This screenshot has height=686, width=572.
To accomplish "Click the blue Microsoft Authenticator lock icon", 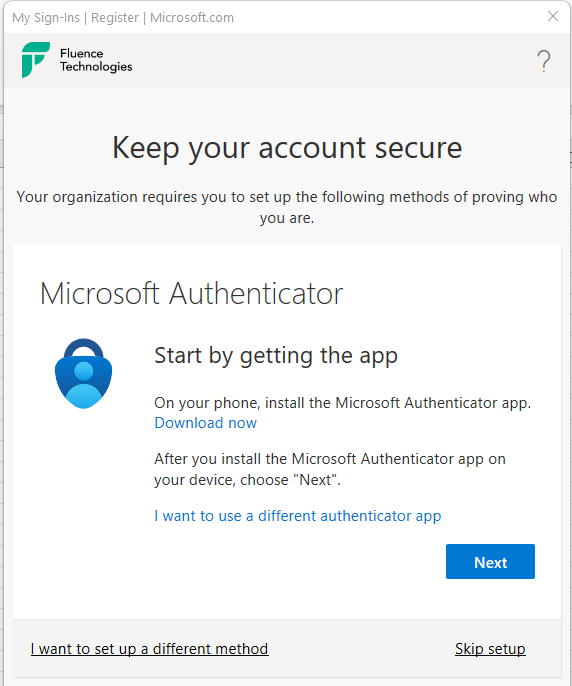I will [x=84, y=373].
